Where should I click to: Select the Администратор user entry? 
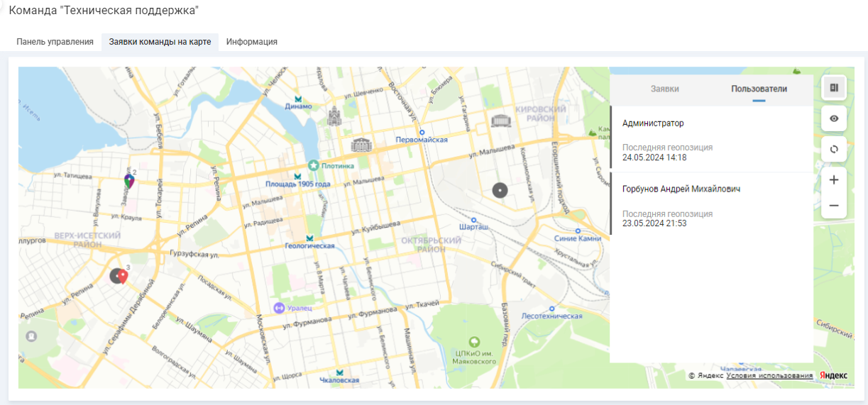(x=711, y=139)
